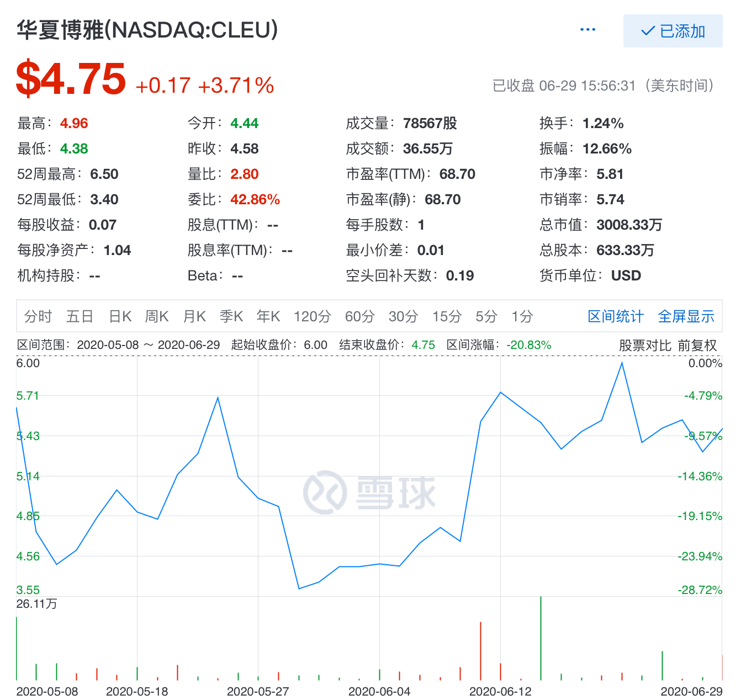Screen dimensions: 741x700
Task: Click the change value +0.17 +3.71%
Action: [205, 86]
